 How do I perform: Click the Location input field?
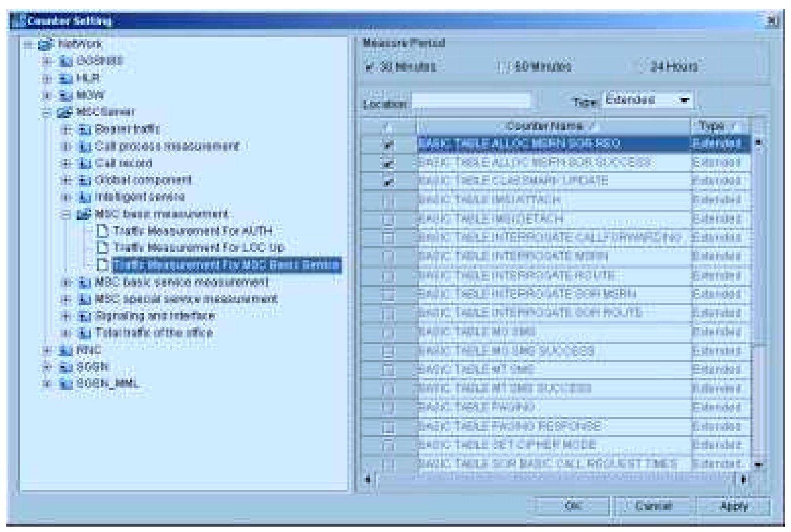(x=472, y=101)
